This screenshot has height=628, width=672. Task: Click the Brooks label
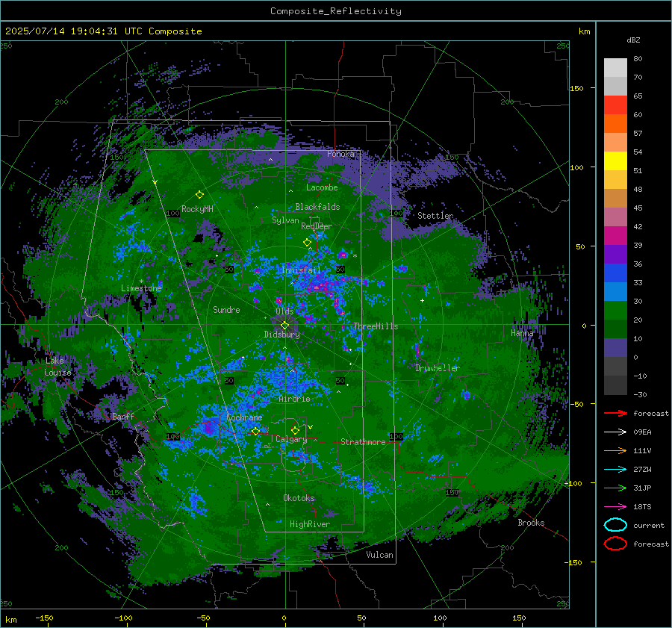531,523
